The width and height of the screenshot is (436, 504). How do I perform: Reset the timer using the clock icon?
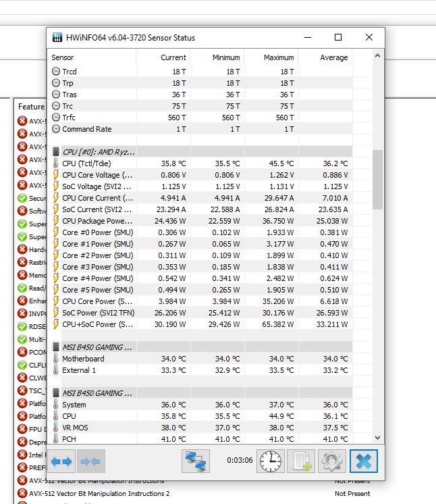pos(271,461)
